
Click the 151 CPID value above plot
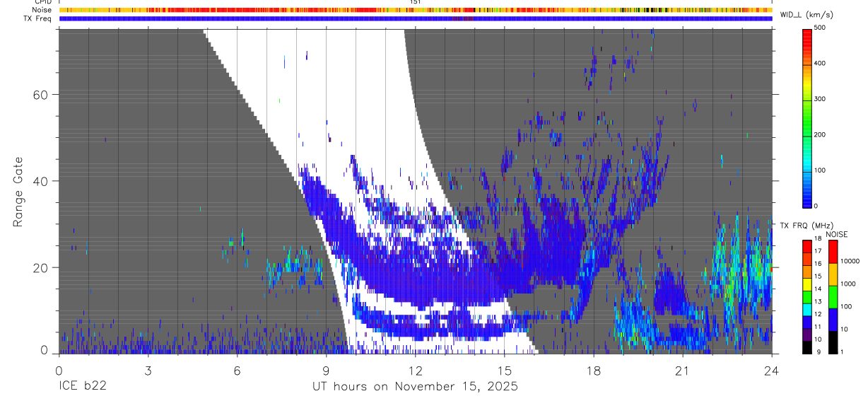coord(416,2)
